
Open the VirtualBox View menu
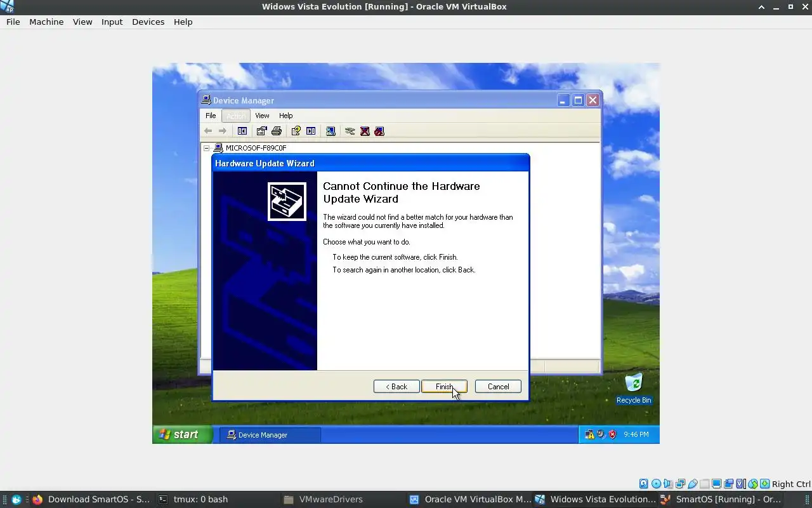coord(82,22)
